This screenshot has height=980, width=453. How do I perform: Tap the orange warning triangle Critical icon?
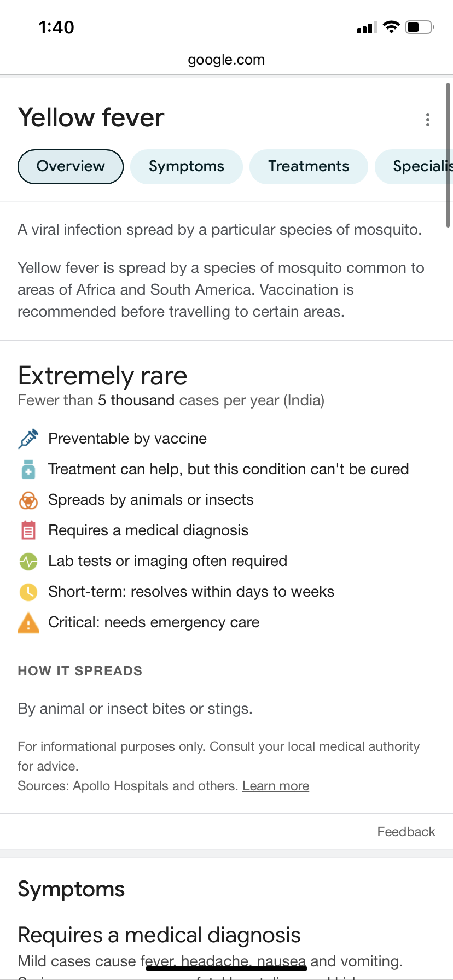click(28, 622)
